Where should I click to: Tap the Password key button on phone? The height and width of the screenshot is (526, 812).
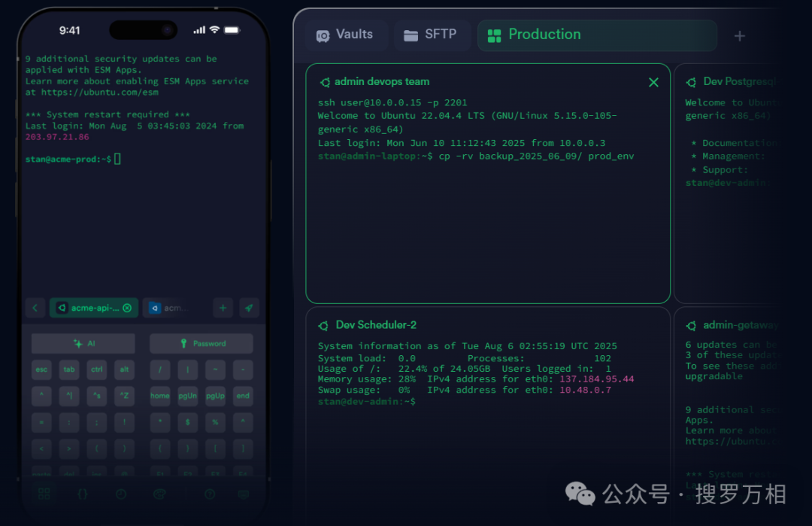(x=201, y=344)
